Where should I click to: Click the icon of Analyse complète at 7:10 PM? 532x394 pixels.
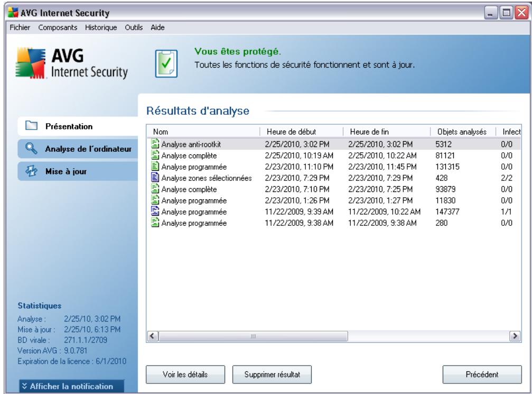[155, 189]
